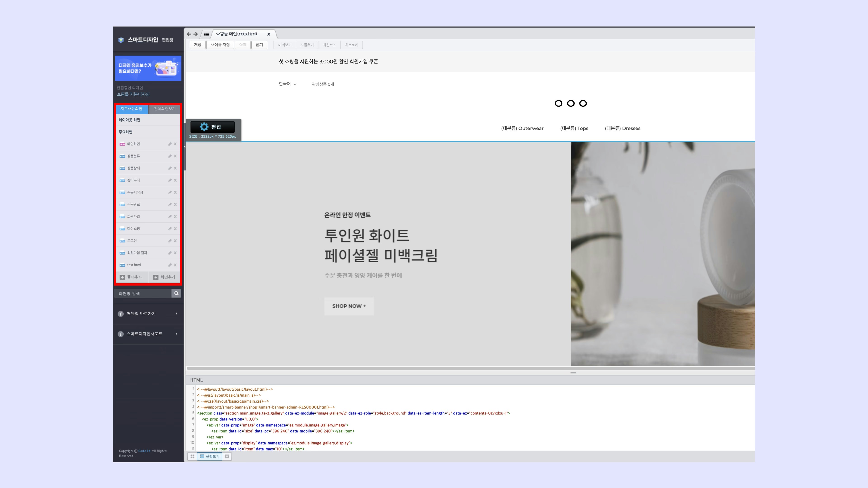Open the tab list icon
This screenshot has width=868, height=488.
coord(207,34)
